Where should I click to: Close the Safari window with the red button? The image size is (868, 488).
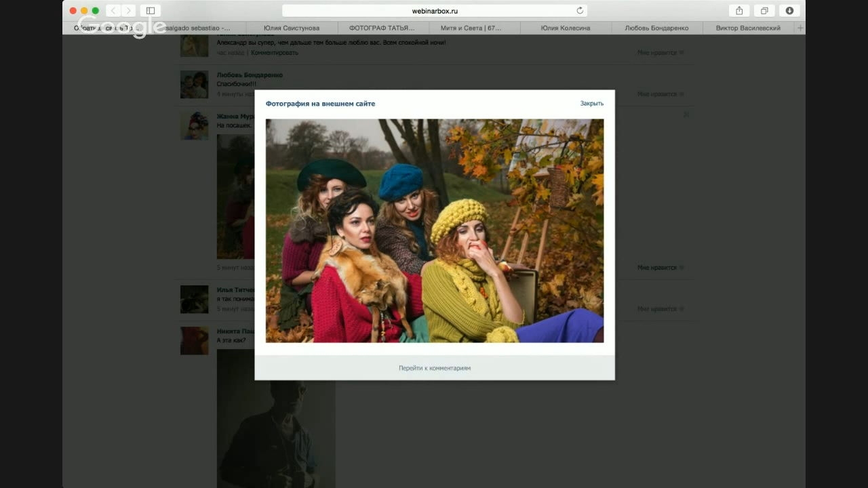(73, 11)
